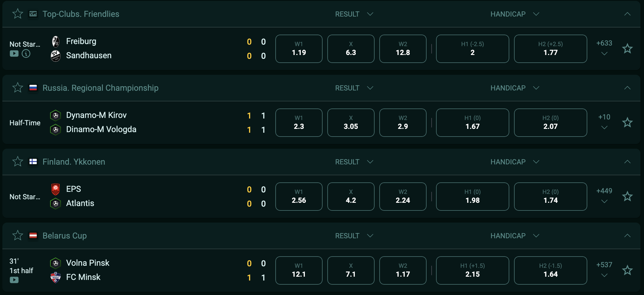The height and width of the screenshot is (295, 644).
Task: Favorite the Dynamo-M Kirov match
Action: [x=627, y=123]
